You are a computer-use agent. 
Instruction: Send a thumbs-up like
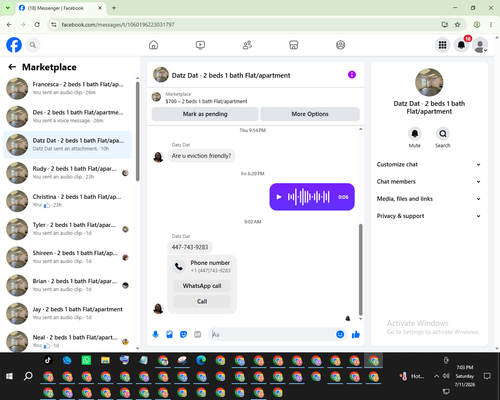tap(356, 334)
